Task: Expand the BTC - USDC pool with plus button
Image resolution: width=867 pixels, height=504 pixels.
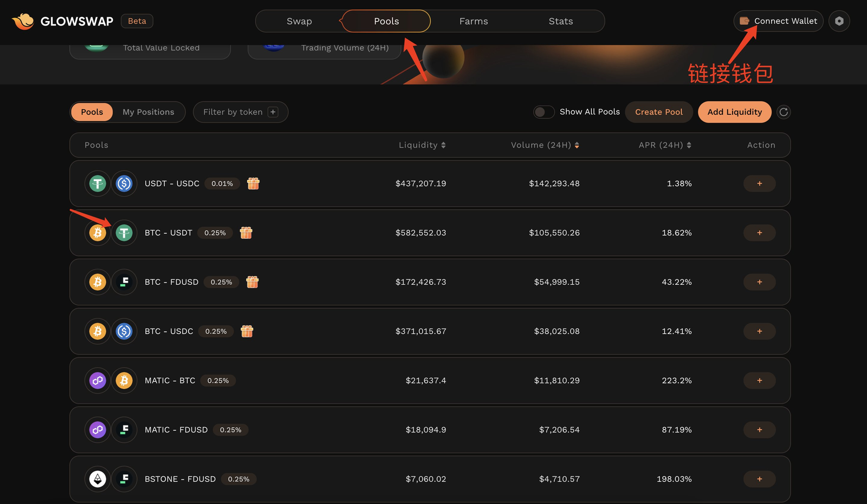Action: point(759,331)
